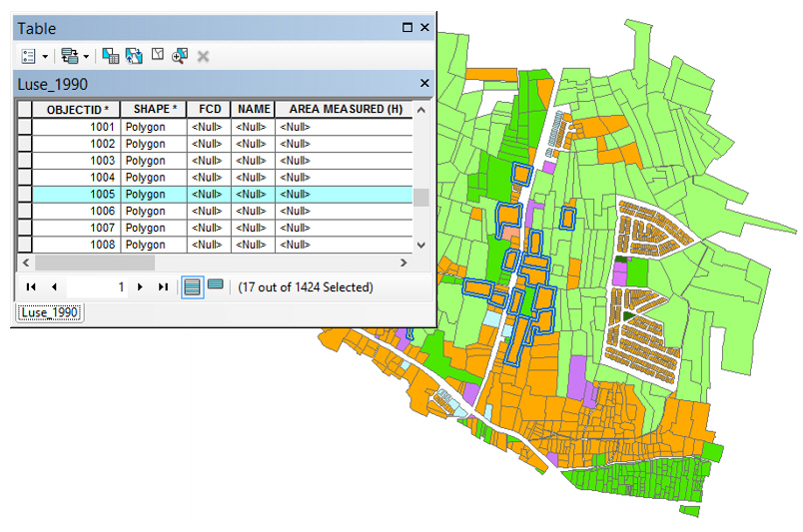Screen dimensions: 803x532
Task: Click the Select By Attributes icon
Action: [x=110, y=56]
